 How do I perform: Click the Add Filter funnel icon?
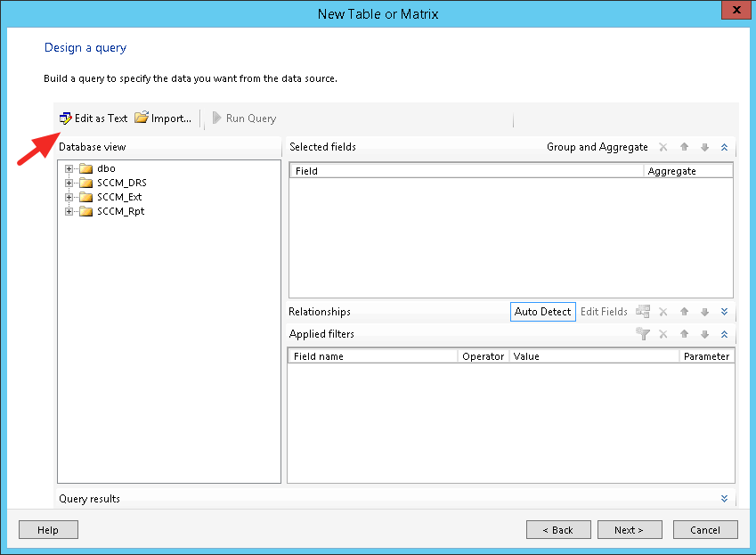643,334
